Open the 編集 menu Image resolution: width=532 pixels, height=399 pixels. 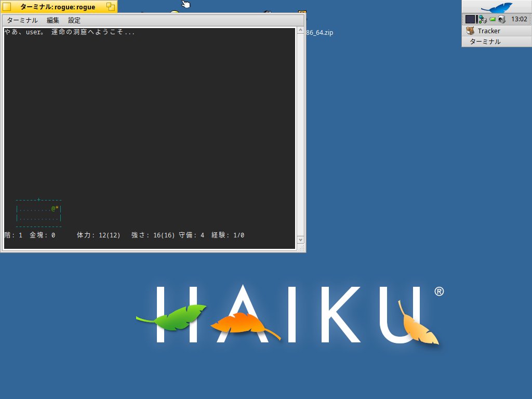coord(52,20)
